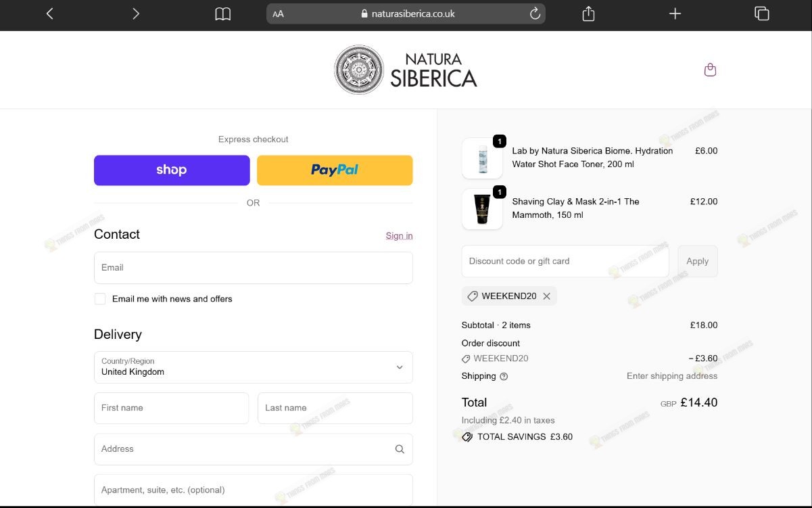This screenshot has height=508, width=812.
Task: Click the naturasiberica.co.uk address bar
Action: click(406, 14)
